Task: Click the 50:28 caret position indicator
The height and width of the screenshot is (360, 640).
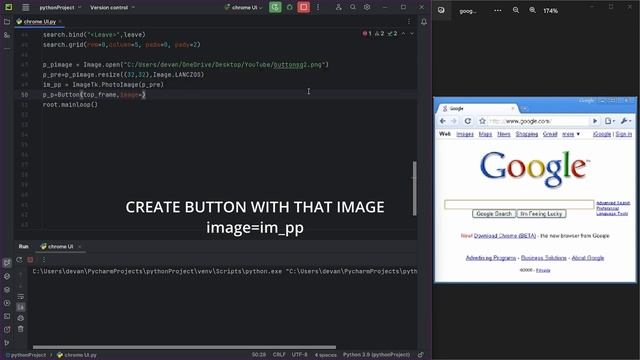Action: pos(259,355)
